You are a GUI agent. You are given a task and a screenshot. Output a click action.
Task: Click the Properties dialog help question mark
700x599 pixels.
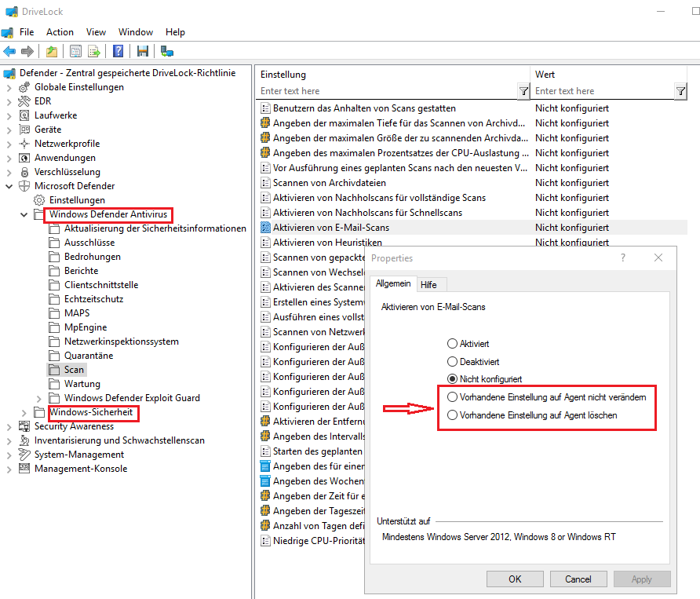(623, 257)
